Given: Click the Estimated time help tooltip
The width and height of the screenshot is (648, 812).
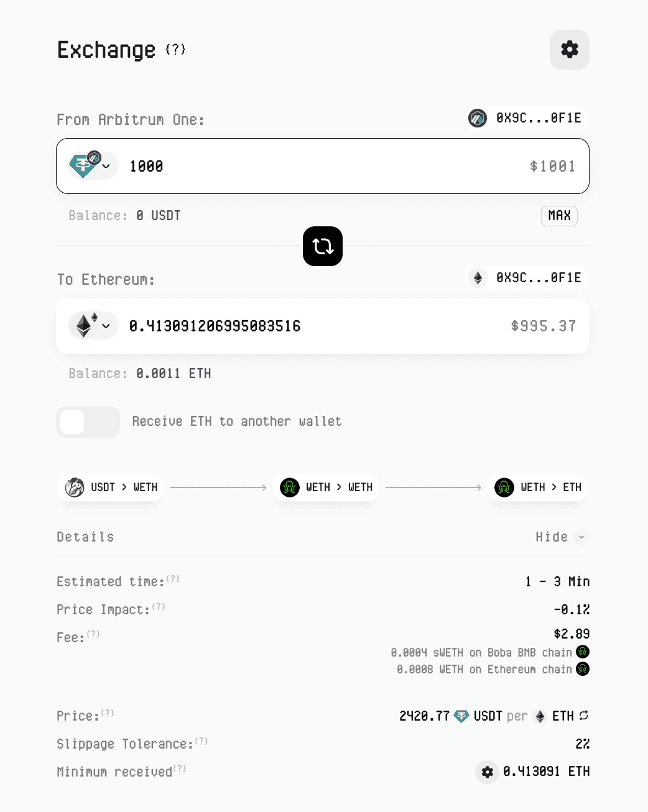Looking at the screenshot, I should point(172,578).
